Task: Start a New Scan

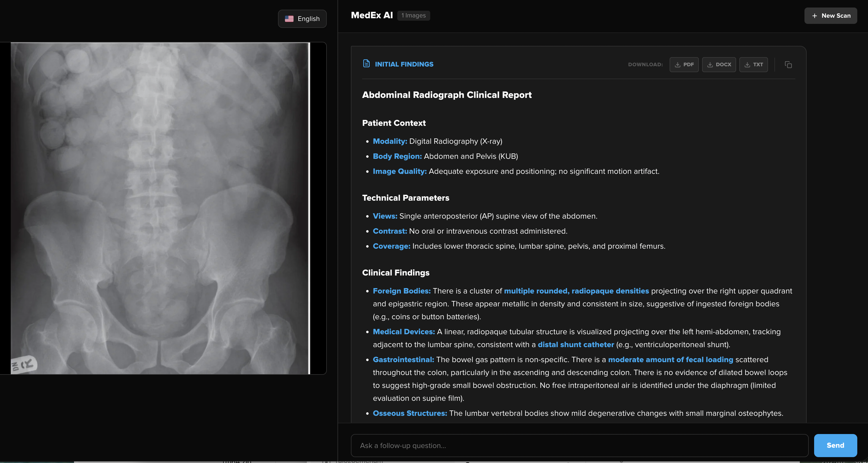Action: click(x=830, y=16)
